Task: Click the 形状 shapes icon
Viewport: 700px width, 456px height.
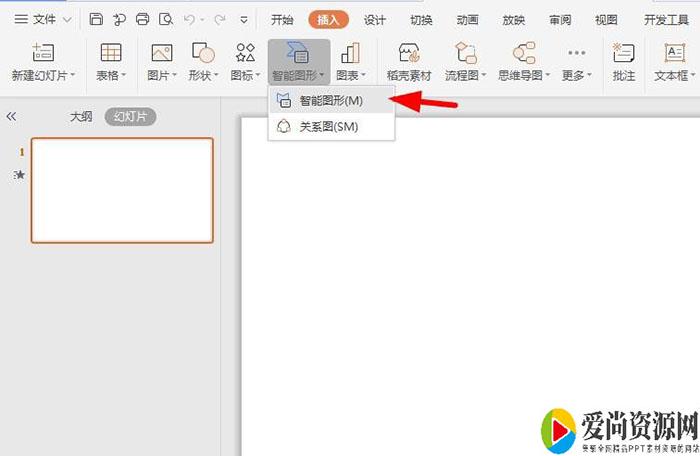Action: [x=203, y=53]
